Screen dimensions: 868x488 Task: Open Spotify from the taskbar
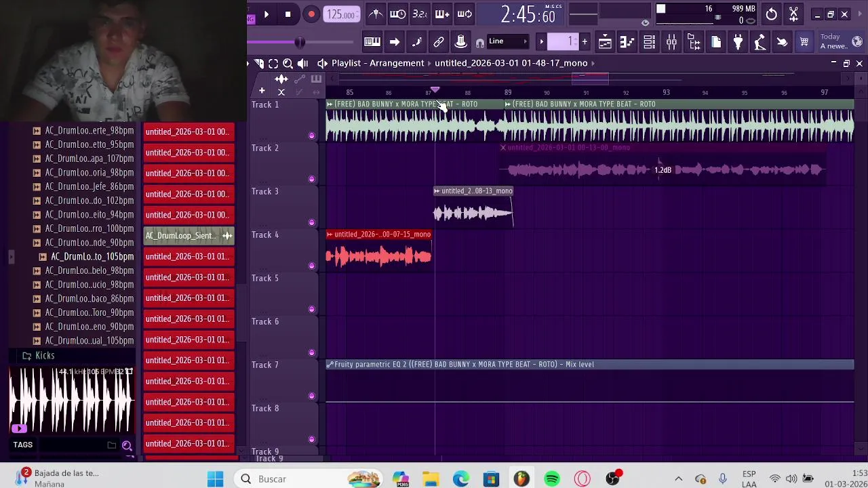[x=551, y=479]
